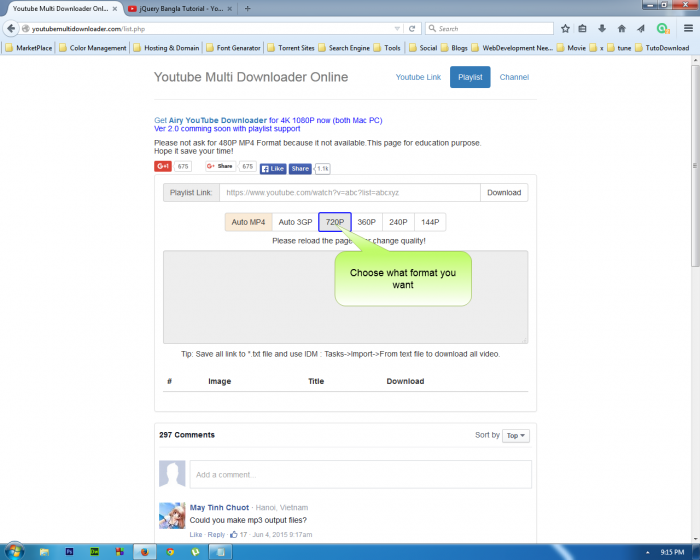Screen dimensions: 700x560
Task: Switch to the Youtube Link page
Action: pos(418,77)
